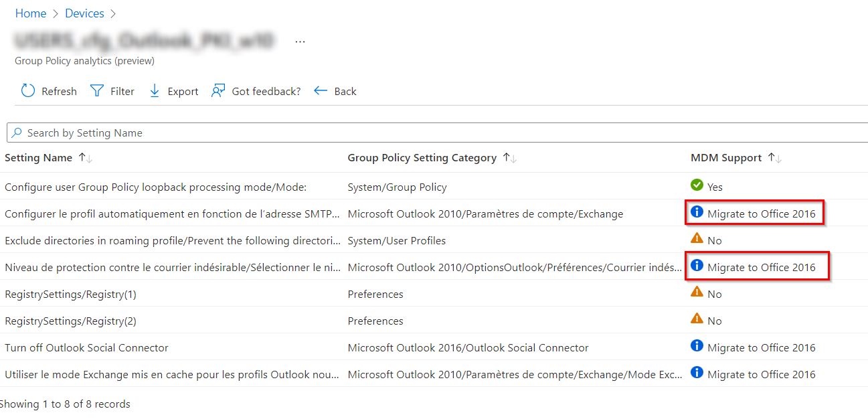Click warning icon for RegistrySettings/Registry(1) row
Image resolution: width=868 pixels, height=419 pixels.
(x=697, y=292)
